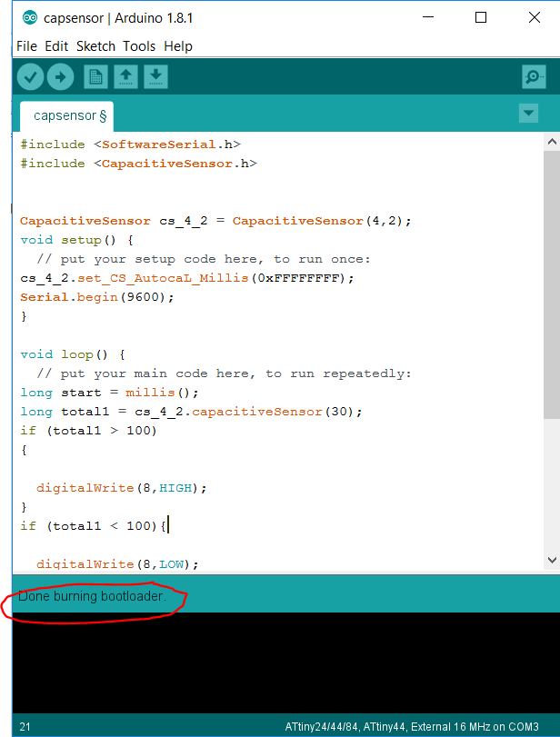Click the editor scrollbar up arrow

coord(552,142)
